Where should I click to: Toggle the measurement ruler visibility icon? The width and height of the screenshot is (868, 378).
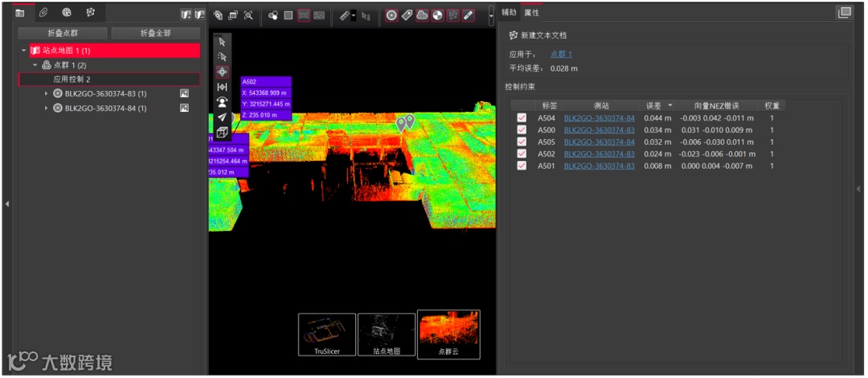click(x=469, y=15)
